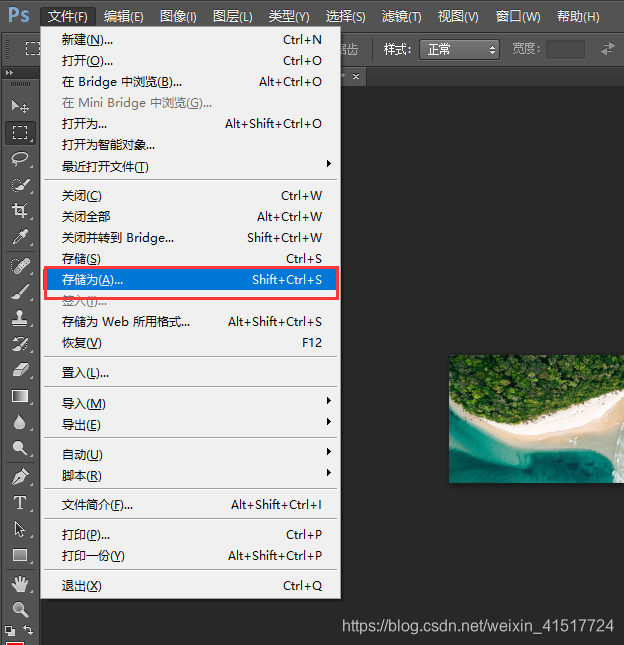Choose 关闭(C) menu entry
The height and width of the screenshot is (645, 624).
[x=191, y=195]
